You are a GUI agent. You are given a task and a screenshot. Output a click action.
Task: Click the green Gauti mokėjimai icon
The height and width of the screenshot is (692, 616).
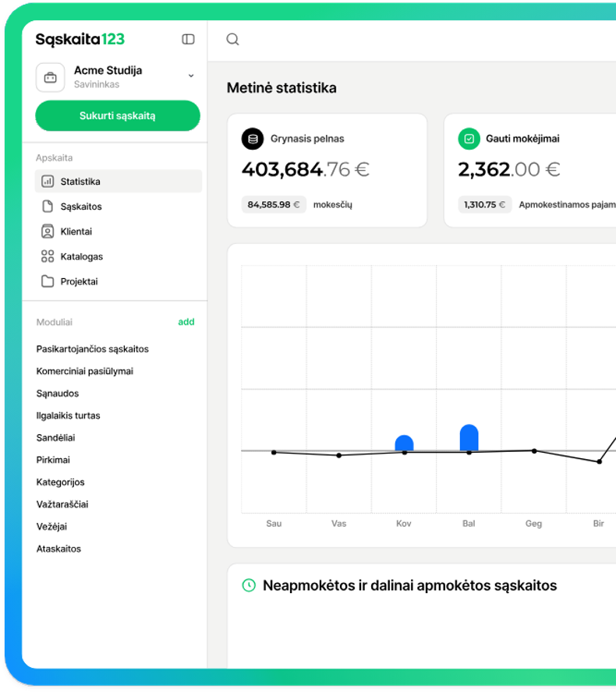click(x=469, y=139)
